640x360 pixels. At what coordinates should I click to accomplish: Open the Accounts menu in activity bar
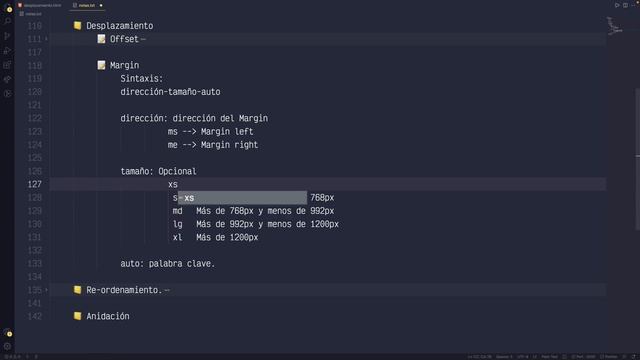click(8, 333)
